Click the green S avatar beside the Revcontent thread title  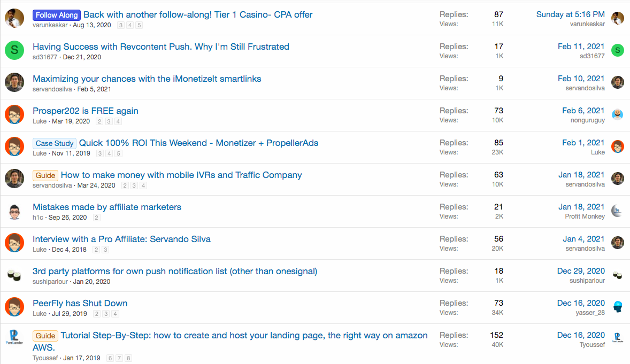[14, 51]
